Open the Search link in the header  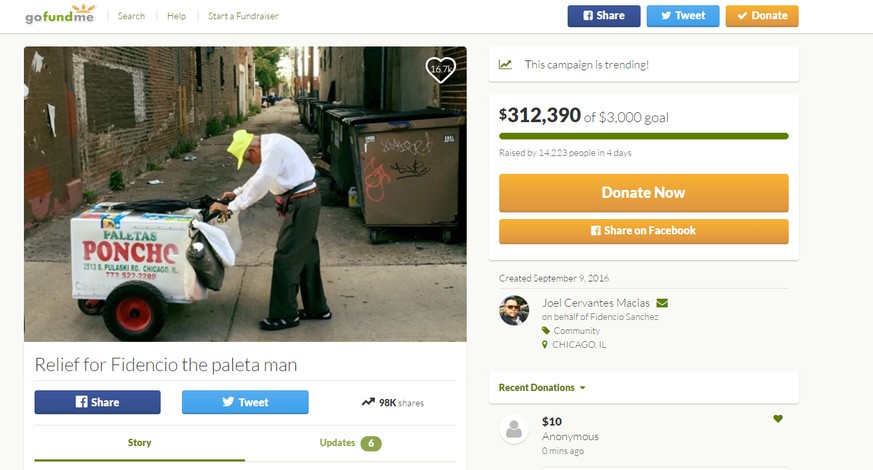tap(131, 16)
